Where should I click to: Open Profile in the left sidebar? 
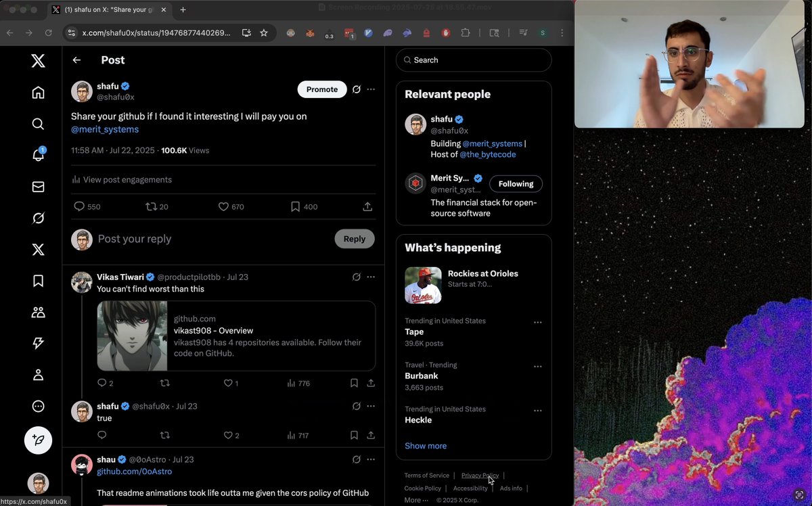coord(39,375)
